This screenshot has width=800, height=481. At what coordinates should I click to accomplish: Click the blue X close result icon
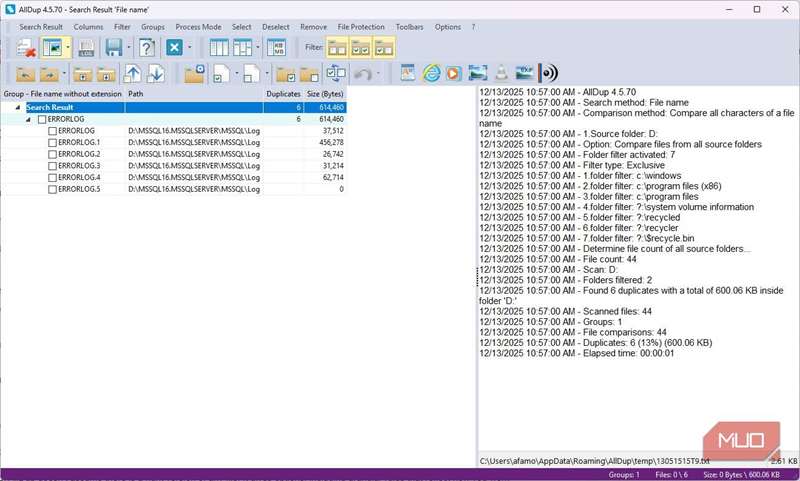coord(174,48)
